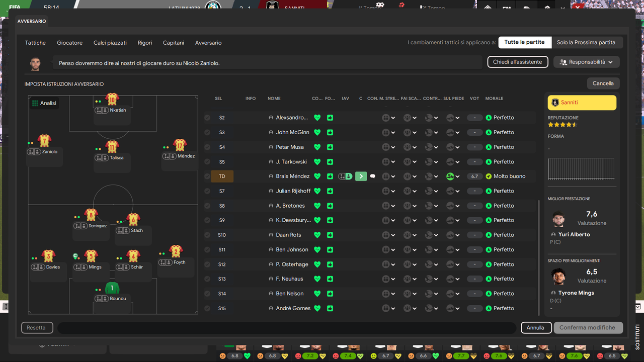Tick the select circle for Brais Méndez
Viewport: 644px width, 362px height.
coord(207,176)
